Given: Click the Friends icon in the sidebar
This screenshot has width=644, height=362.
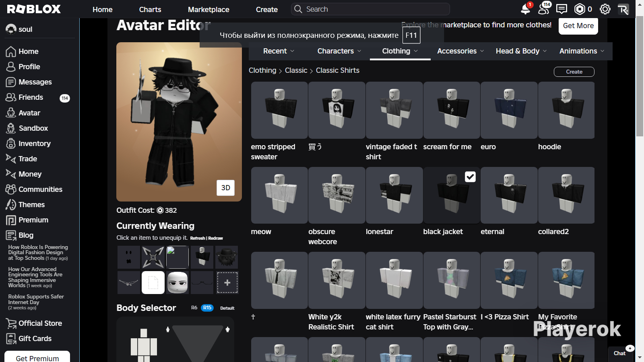Looking at the screenshot, I should pyautogui.click(x=11, y=97).
